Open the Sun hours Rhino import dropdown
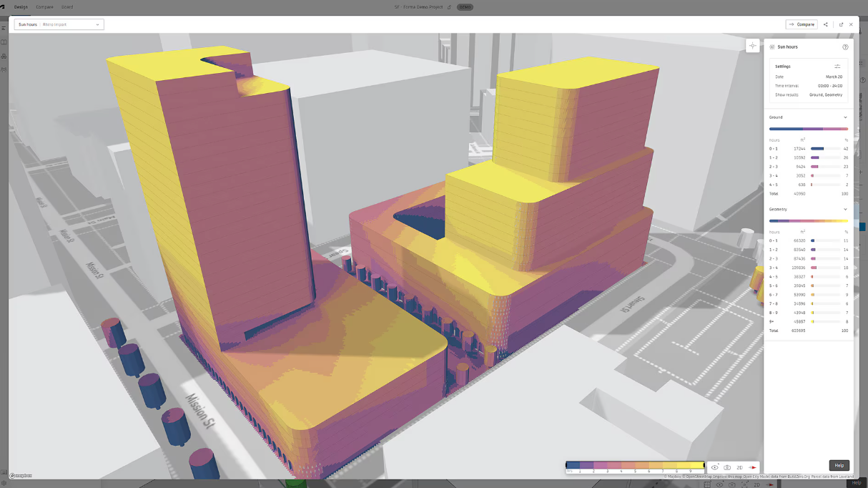This screenshot has height=488, width=868. coord(59,24)
